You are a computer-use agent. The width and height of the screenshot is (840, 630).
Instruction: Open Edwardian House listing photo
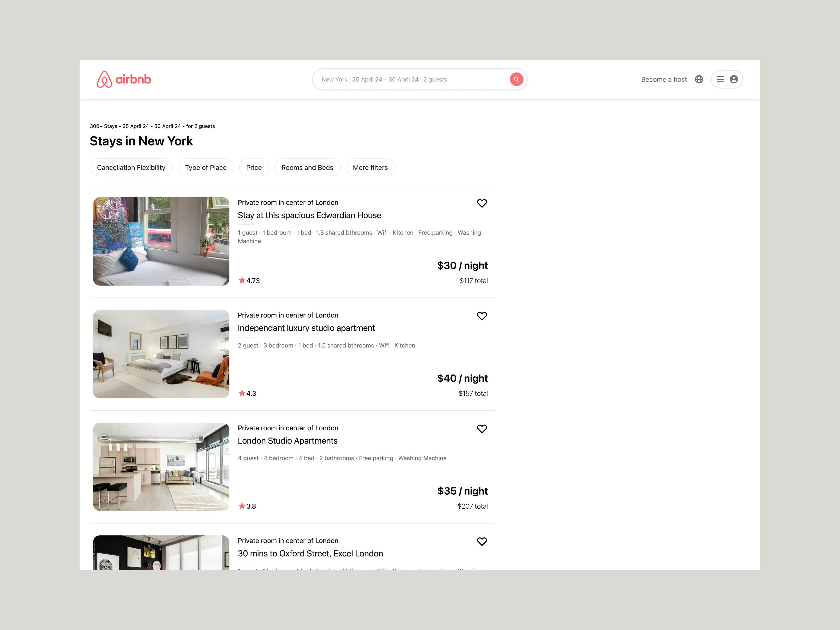[x=161, y=241]
